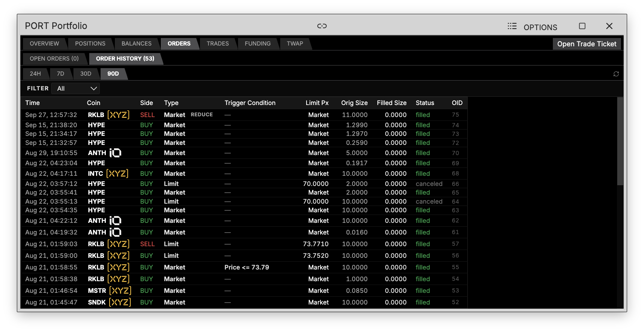Click the SELL side on order 57

click(x=147, y=244)
